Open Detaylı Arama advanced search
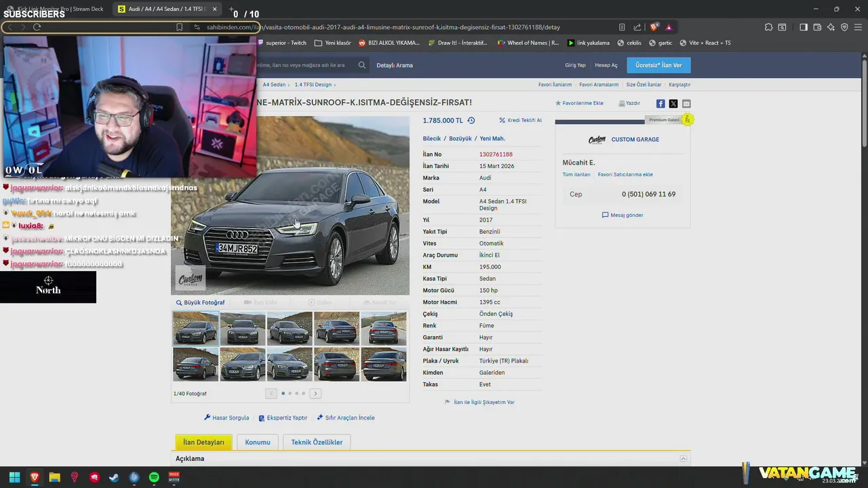Image resolution: width=868 pixels, height=488 pixels. [395, 65]
